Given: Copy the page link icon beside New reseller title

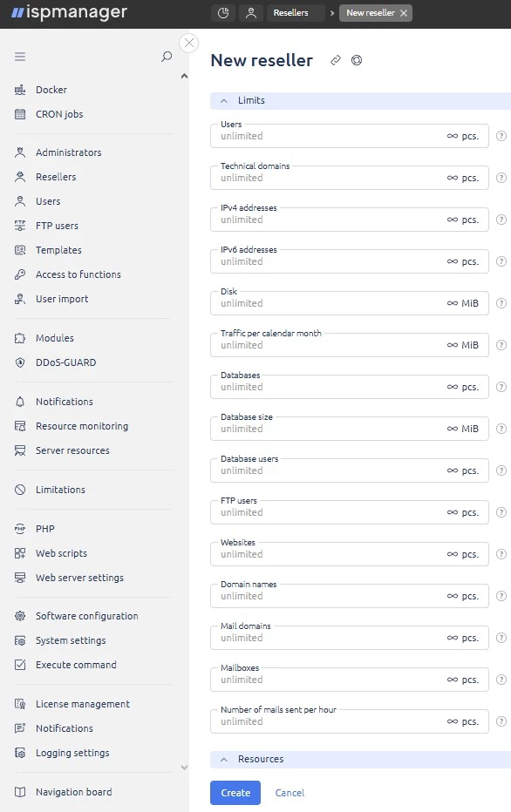Looking at the screenshot, I should (x=336, y=60).
